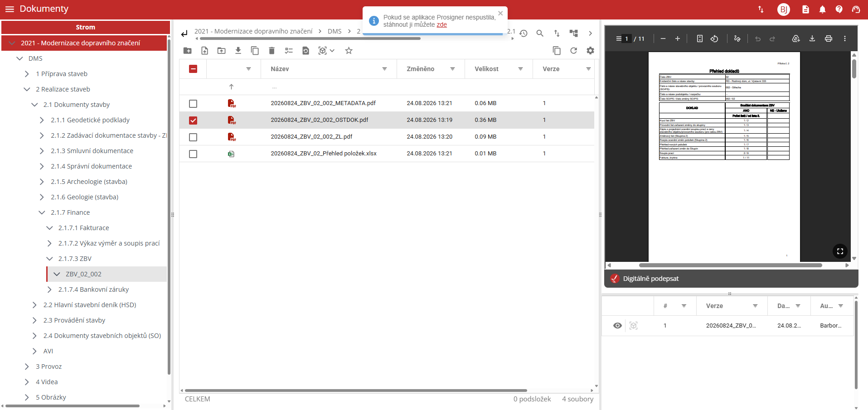Open Název column filter menu
This screenshot has width=868, height=410.
(x=384, y=69)
